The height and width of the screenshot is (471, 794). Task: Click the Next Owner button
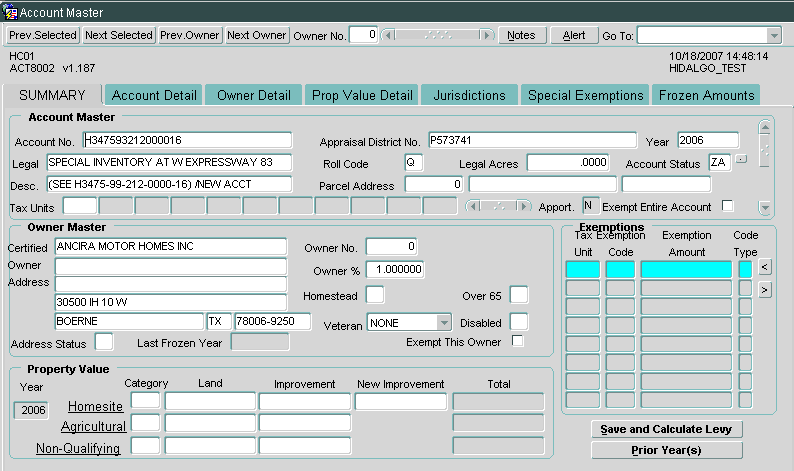point(257,35)
